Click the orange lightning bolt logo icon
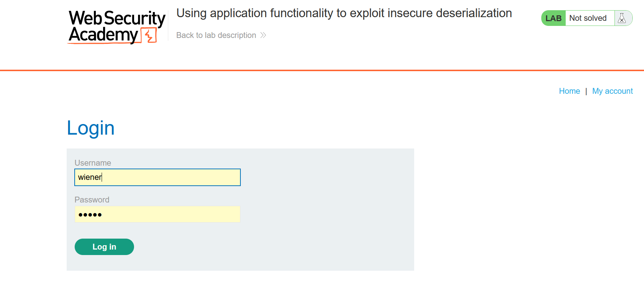Viewport: 644px width, 301px height. click(149, 36)
